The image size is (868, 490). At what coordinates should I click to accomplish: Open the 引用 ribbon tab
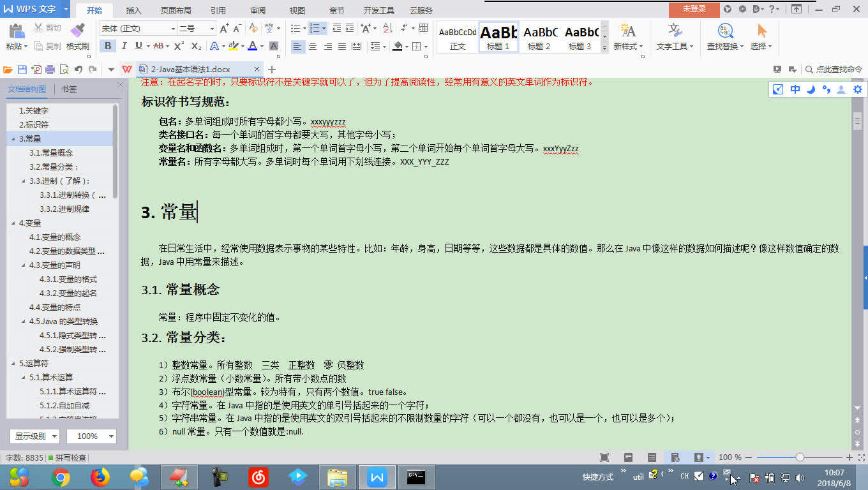pos(218,10)
